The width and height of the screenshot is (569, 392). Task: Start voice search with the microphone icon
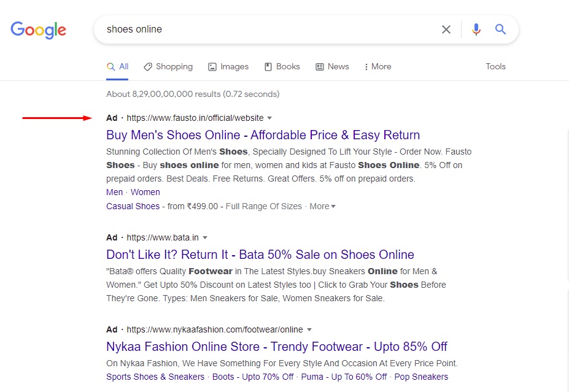pyautogui.click(x=476, y=29)
